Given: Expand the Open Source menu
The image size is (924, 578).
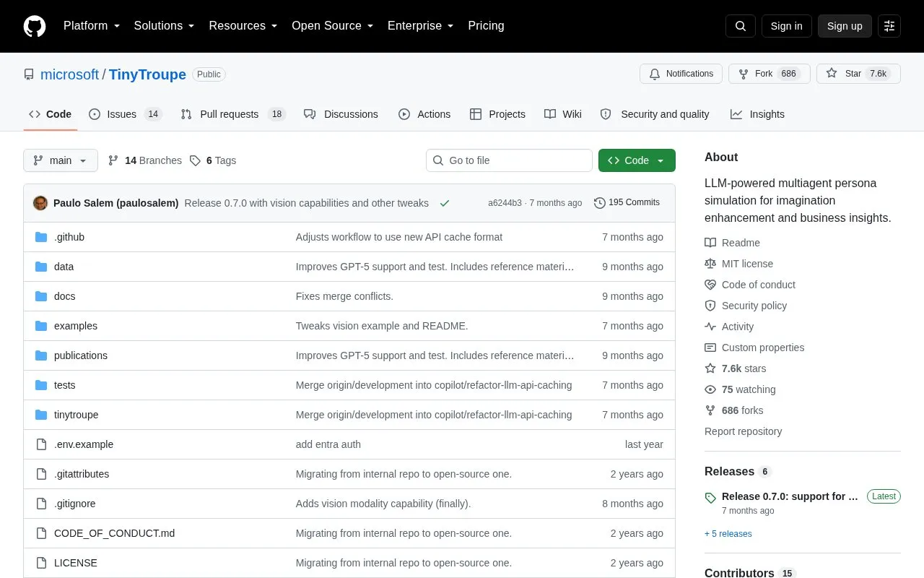Looking at the screenshot, I should 332,26.
